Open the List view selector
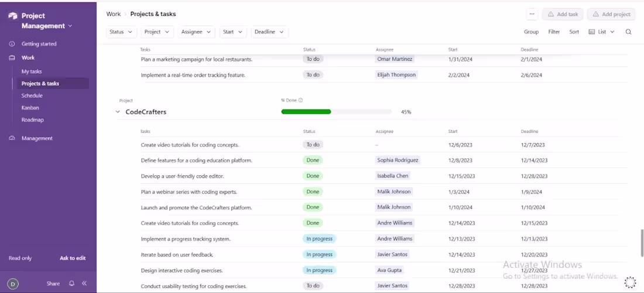 601,32
